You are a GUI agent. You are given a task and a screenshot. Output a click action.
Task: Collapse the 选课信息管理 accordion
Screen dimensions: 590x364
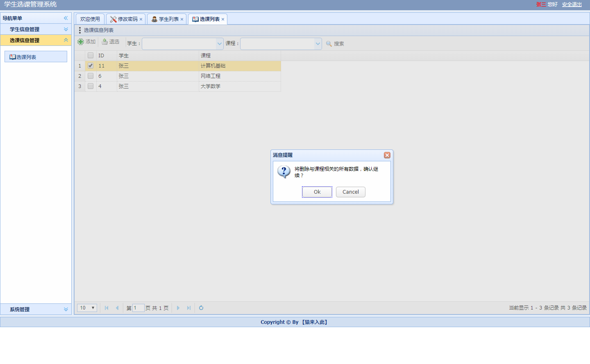point(36,40)
